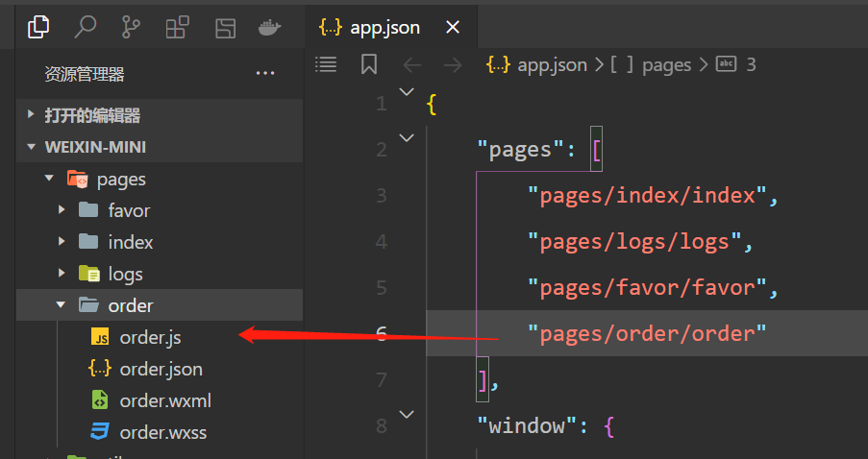The image size is (868, 459).
Task: Open the Extensions blocks icon
Action: pyautogui.click(x=177, y=27)
